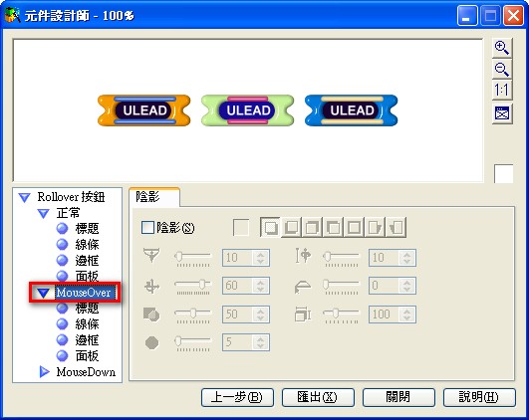This screenshot has height=420, width=529.
Task: Click the 匯出 (X) export button
Action: pos(318,397)
